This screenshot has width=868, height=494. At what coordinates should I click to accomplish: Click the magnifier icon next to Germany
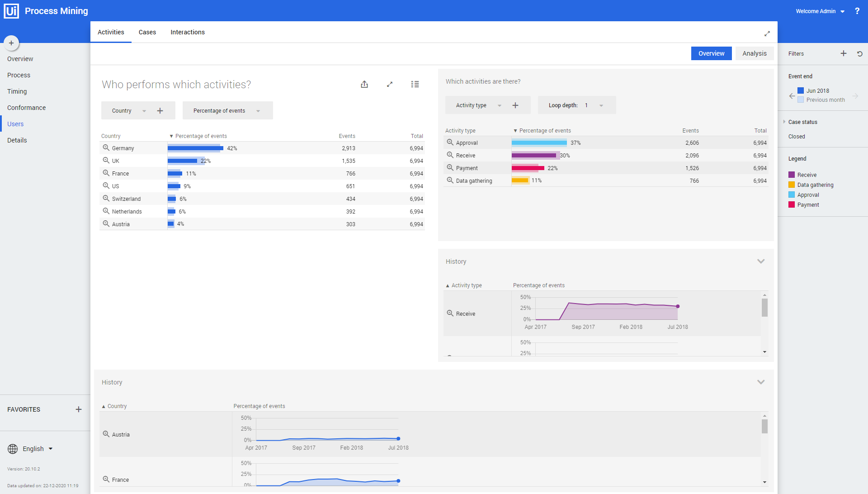(x=106, y=148)
